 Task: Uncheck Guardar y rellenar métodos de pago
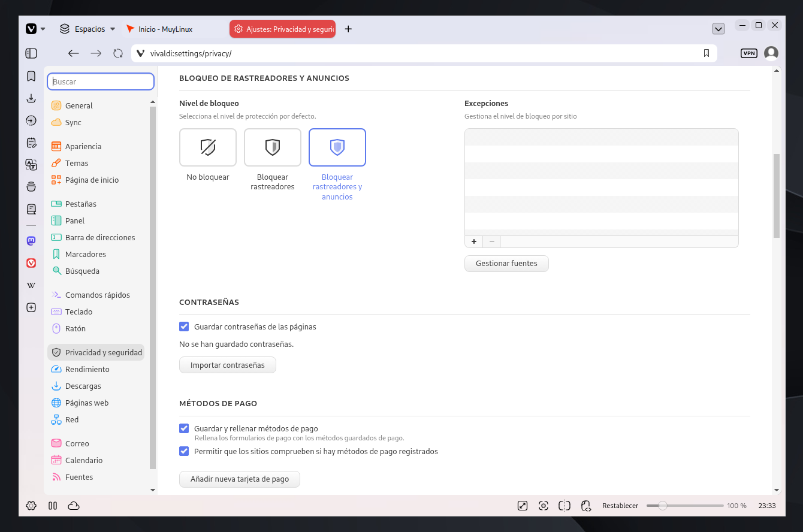[184, 429]
